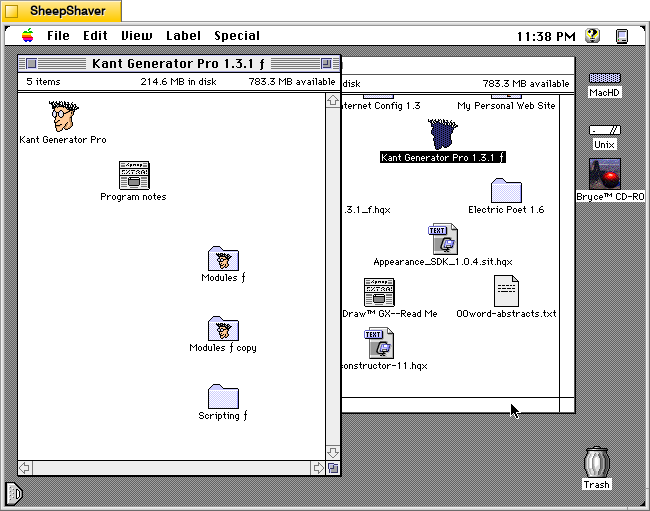Select the constructor-11.hqx file icon
Viewport: 650px width, 511px height.
pos(379,343)
